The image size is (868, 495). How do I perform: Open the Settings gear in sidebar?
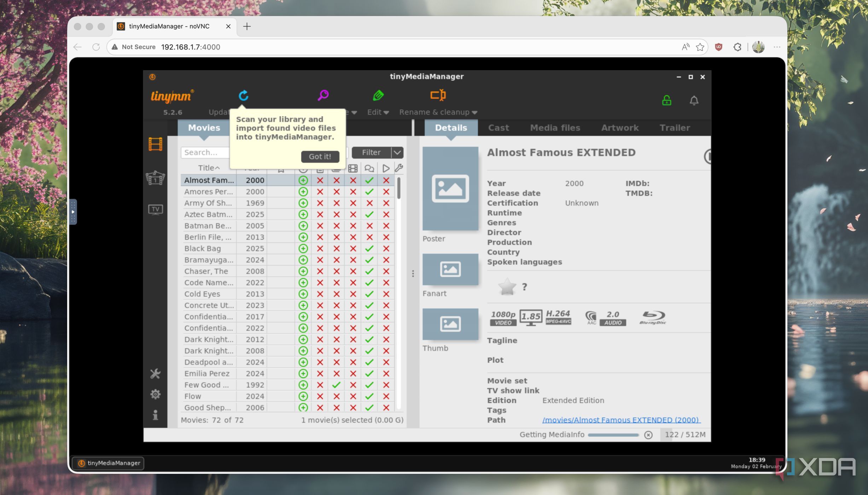(x=155, y=394)
